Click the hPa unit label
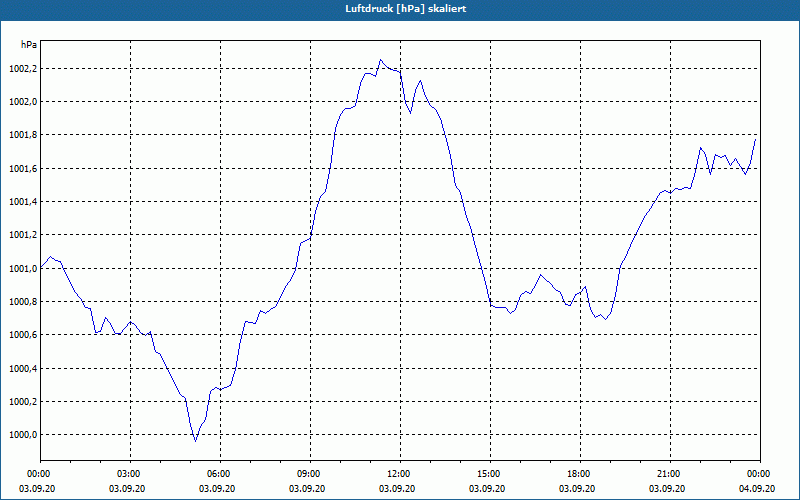Viewport: 800px width, 500px height. point(29,45)
